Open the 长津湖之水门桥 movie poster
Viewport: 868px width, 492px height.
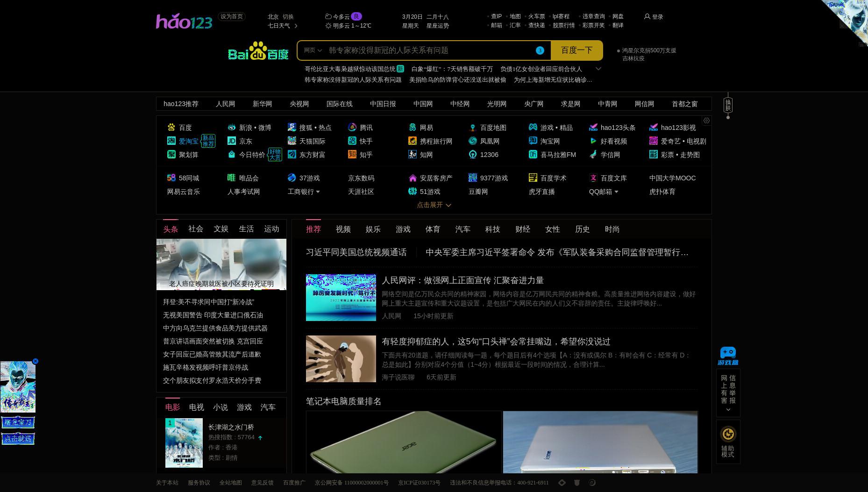click(184, 443)
